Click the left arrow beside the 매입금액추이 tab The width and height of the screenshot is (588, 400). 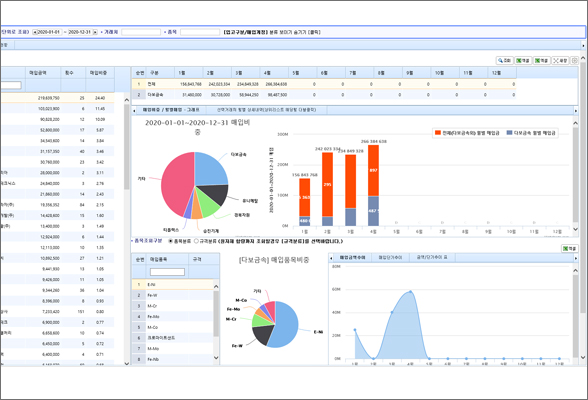(331, 258)
